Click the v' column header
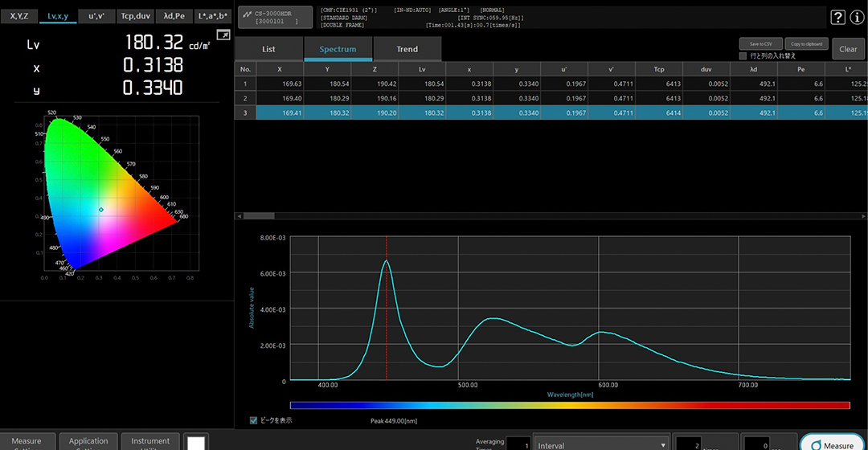Screen dimensions: 868x450 pos(611,69)
